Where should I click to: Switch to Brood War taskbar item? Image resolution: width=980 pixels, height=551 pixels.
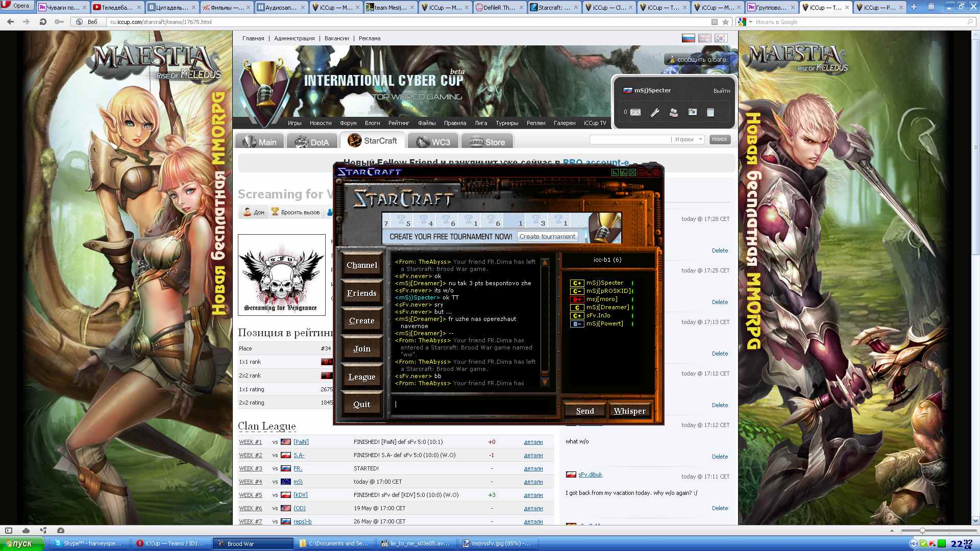[x=253, y=543]
